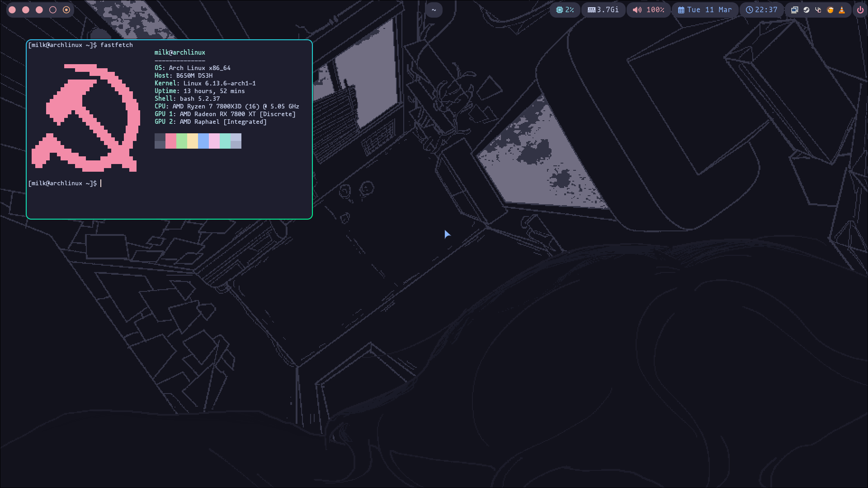Click the 'GPU 1: AMD Radeon RX 7800 XT' line
Screen dimensions: 868x488
(x=225, y=114)
